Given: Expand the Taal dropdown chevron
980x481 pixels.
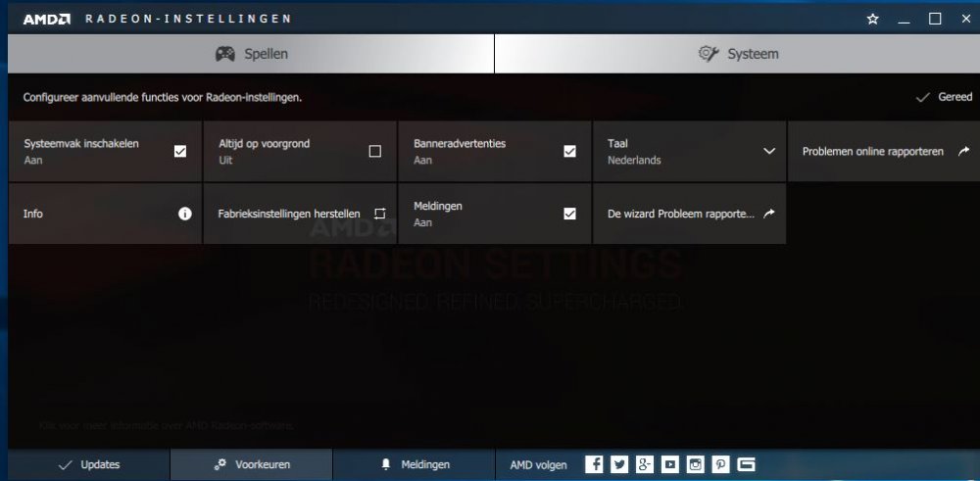Looking at the screenshot, I should [769, 151].
